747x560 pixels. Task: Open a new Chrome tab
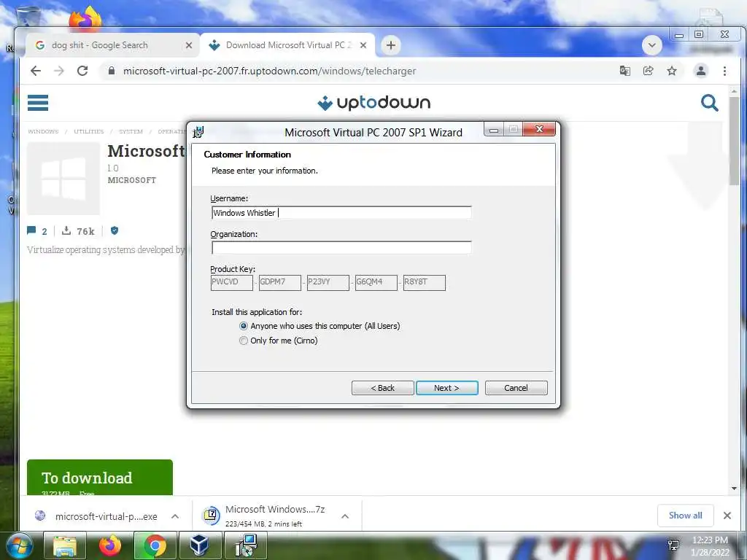click(x=391, y=45)
